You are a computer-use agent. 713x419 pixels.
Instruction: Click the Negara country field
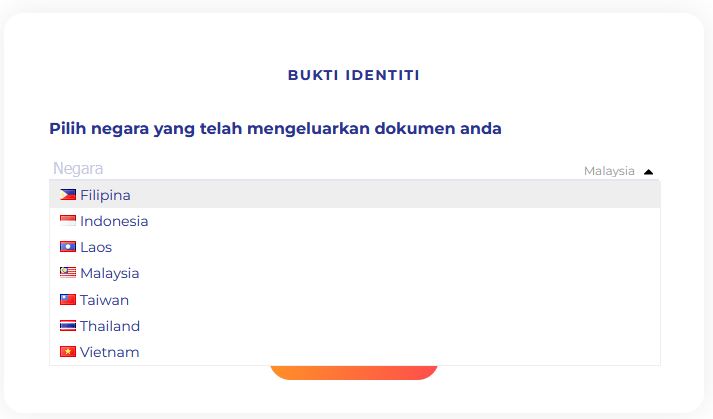pos(355,169)
